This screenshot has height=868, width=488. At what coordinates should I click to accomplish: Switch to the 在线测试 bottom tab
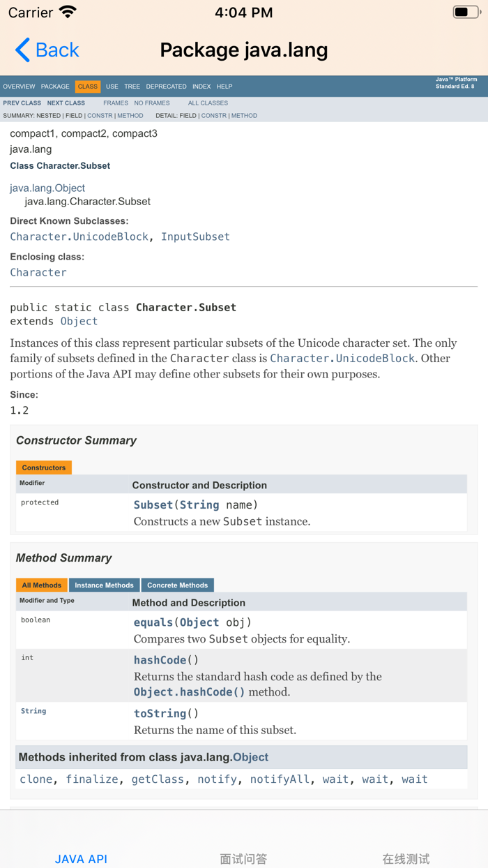(406, 858)
